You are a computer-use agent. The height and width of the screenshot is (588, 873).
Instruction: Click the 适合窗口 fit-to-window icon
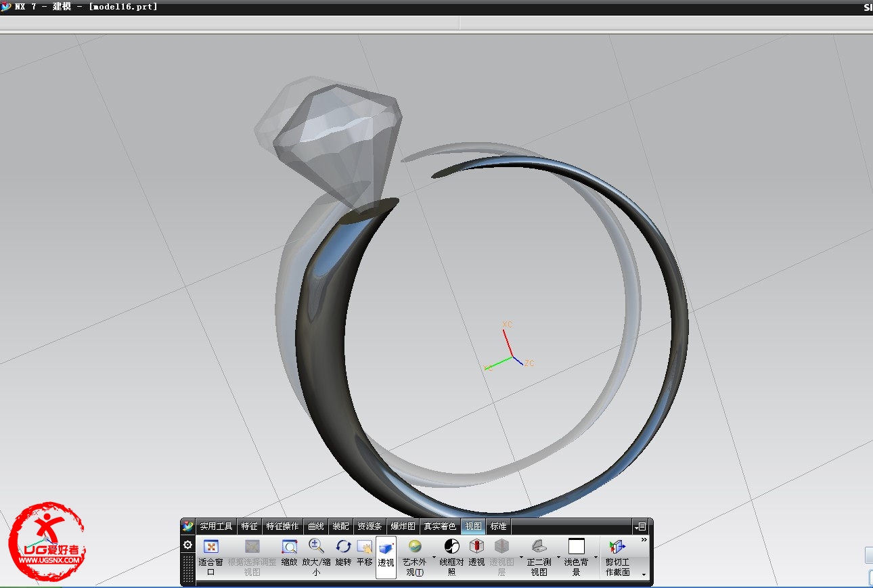pos(210,547)
